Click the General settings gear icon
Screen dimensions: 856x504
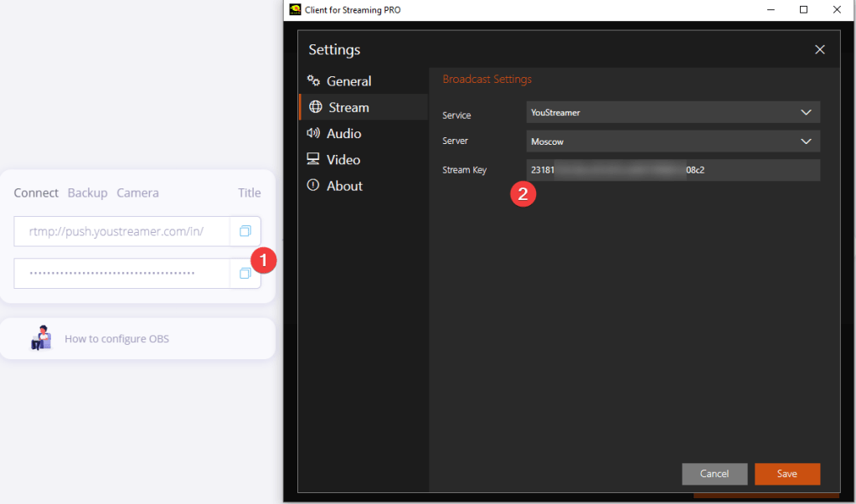pos(314,81)
